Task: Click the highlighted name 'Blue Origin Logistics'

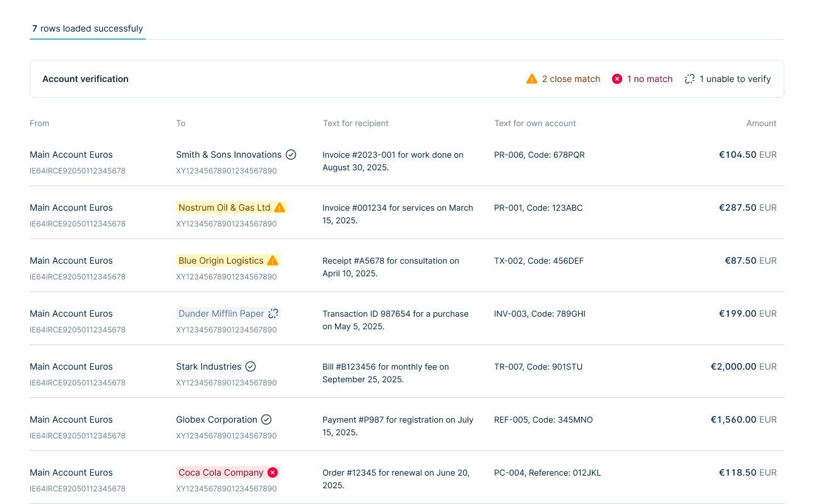Action: pos(221,261)
